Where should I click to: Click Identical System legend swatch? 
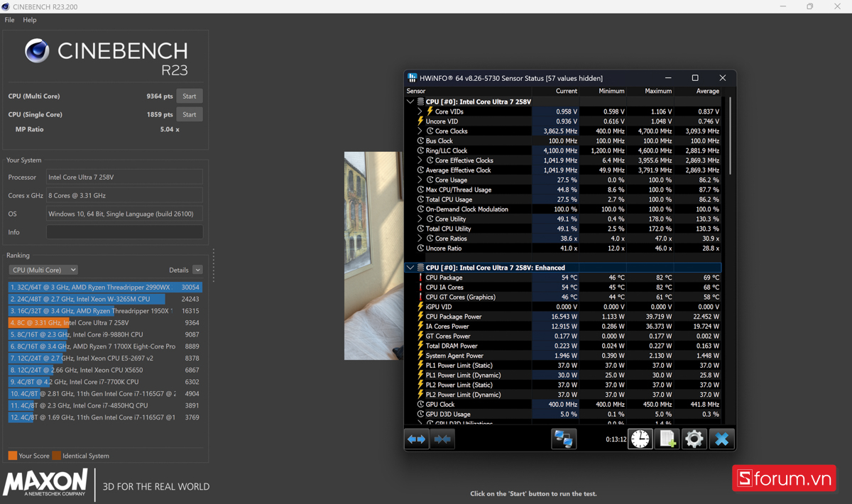(x=56, y=456)
